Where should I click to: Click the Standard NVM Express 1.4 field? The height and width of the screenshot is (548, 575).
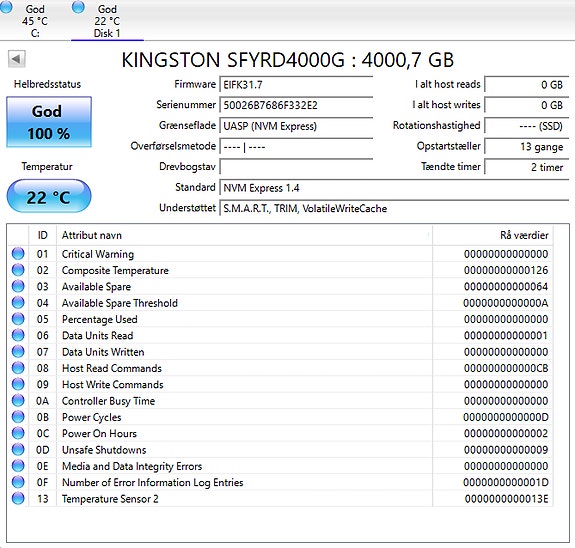394,188
